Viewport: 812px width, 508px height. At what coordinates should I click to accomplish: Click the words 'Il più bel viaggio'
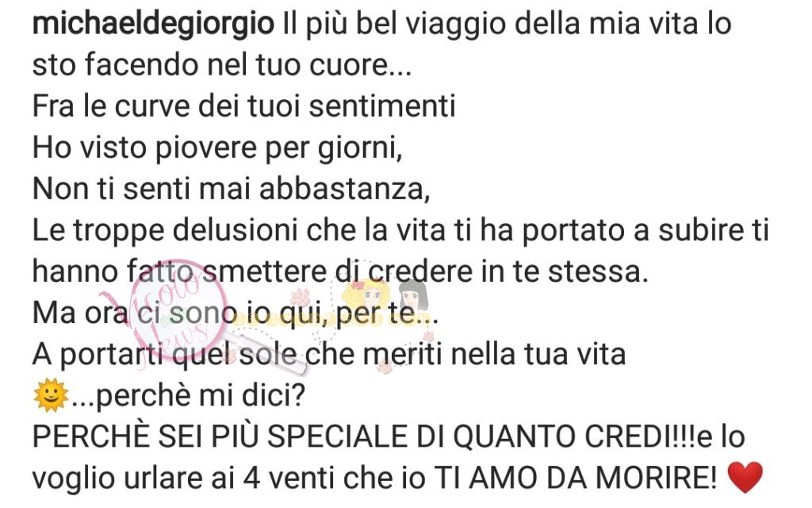tap(393, 24)
